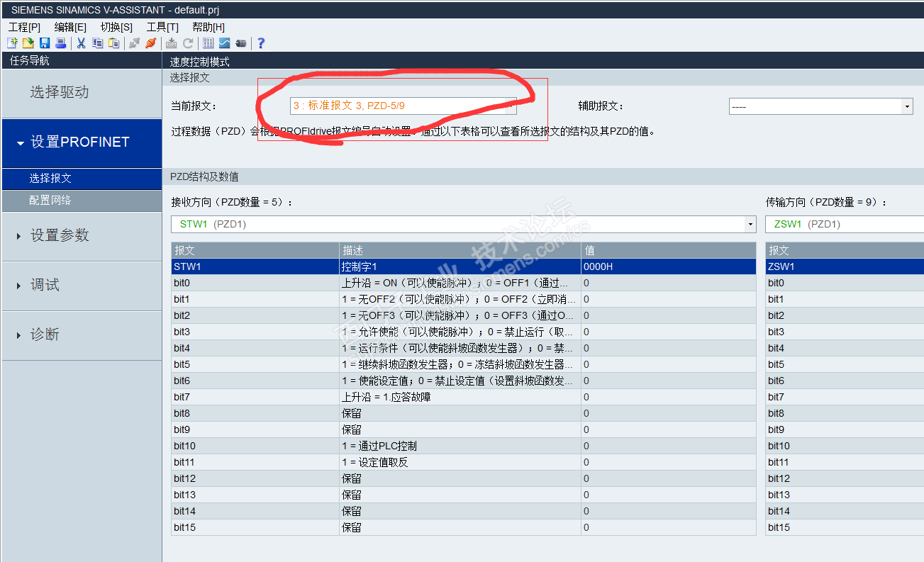This screenshot has height=562, width=924.
Task: Click the bit5 description '1 = 继续斜坡函数发生器'
Action: [x=460, y=364]
